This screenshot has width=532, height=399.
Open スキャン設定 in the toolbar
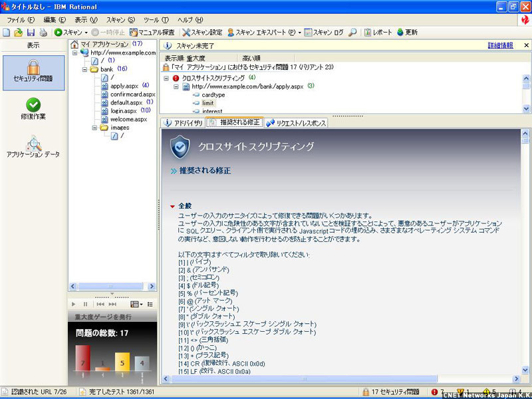(202, 32)
